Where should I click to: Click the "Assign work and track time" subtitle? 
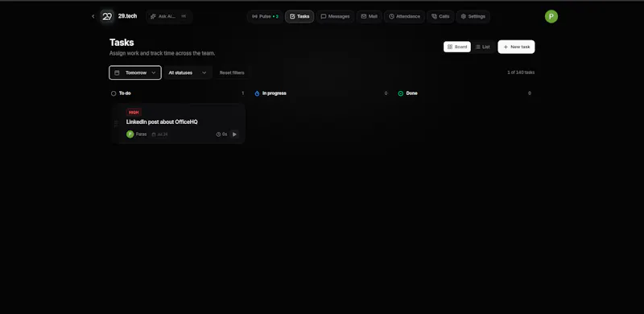(163, 53)
